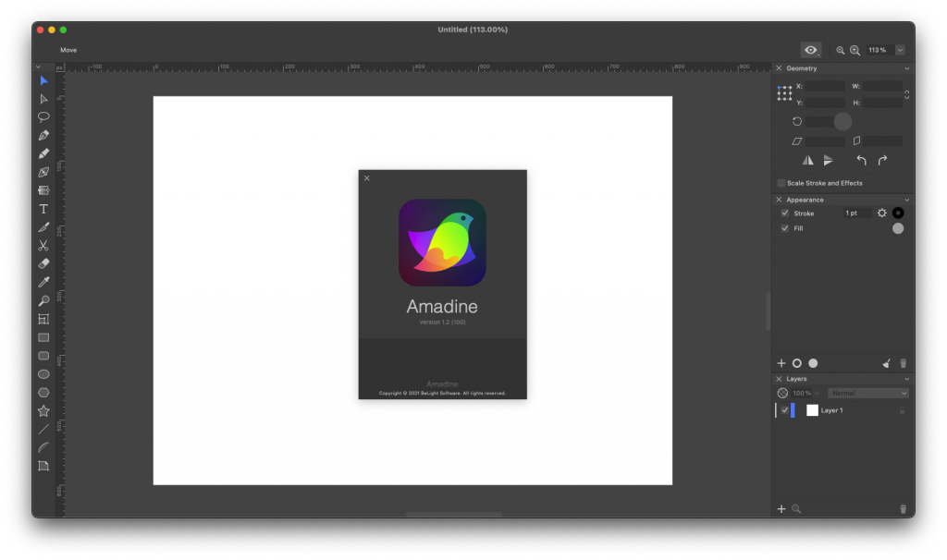This screenshot has height=560, width=947.
Task: Select the Polygon tool
Action: (x=43, y=393)
